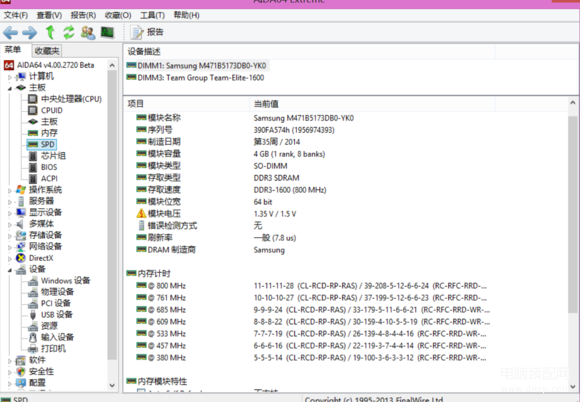This screenshot has height=402, width=580.
Task: Select 物理设备 in the tree
Action: [x=57, y=292]
